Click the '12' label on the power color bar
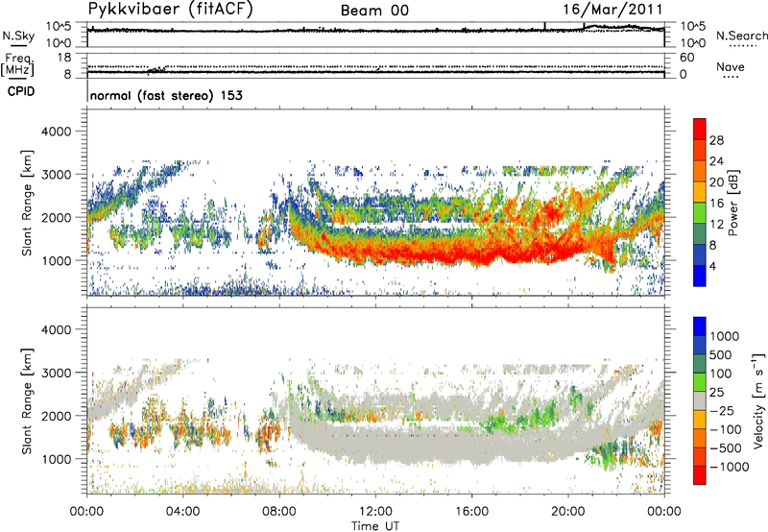This screenshot has height=532, width=768. [x=716, y=225]
